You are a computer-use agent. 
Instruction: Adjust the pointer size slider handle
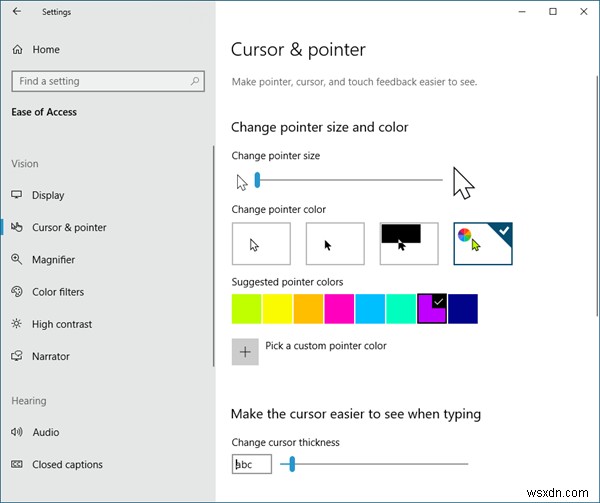tap(257, 180)
